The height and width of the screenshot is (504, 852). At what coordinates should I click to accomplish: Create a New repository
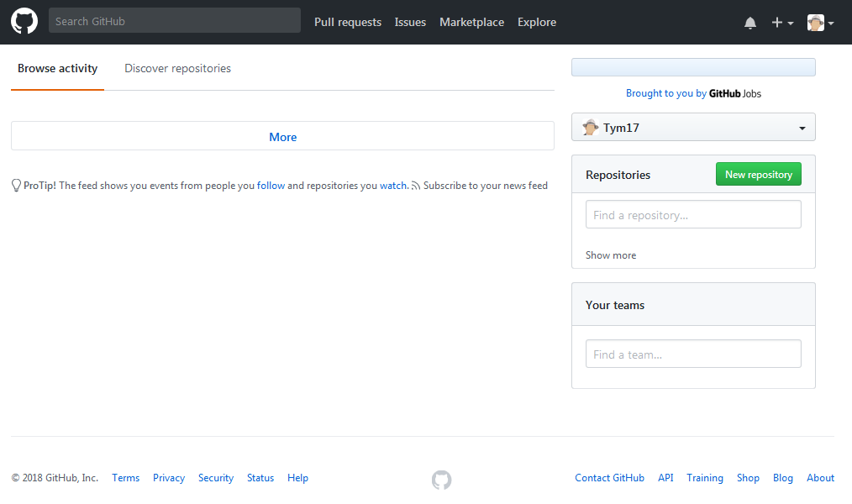click(759, 175)
